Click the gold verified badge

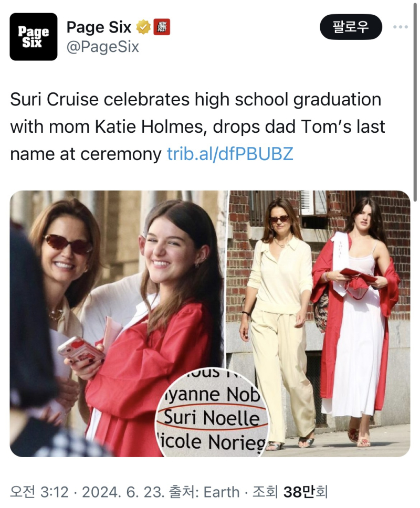pos(143,27)
